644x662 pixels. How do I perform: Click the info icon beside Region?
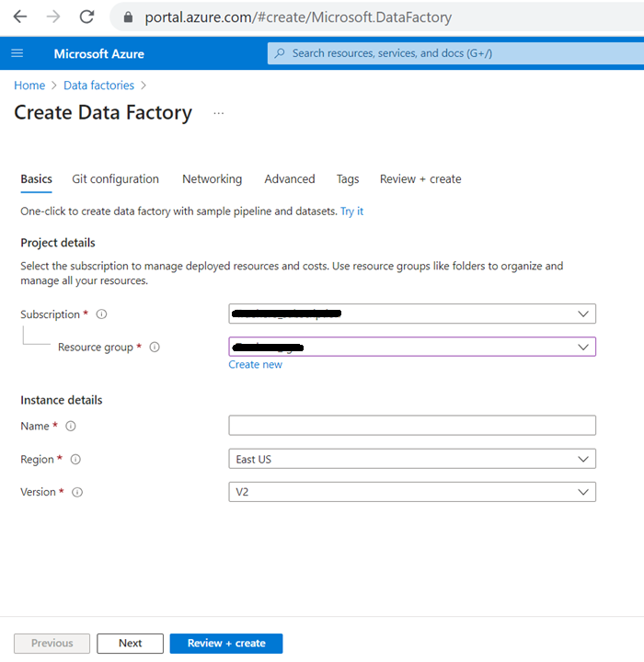click(x=75, y=459)
